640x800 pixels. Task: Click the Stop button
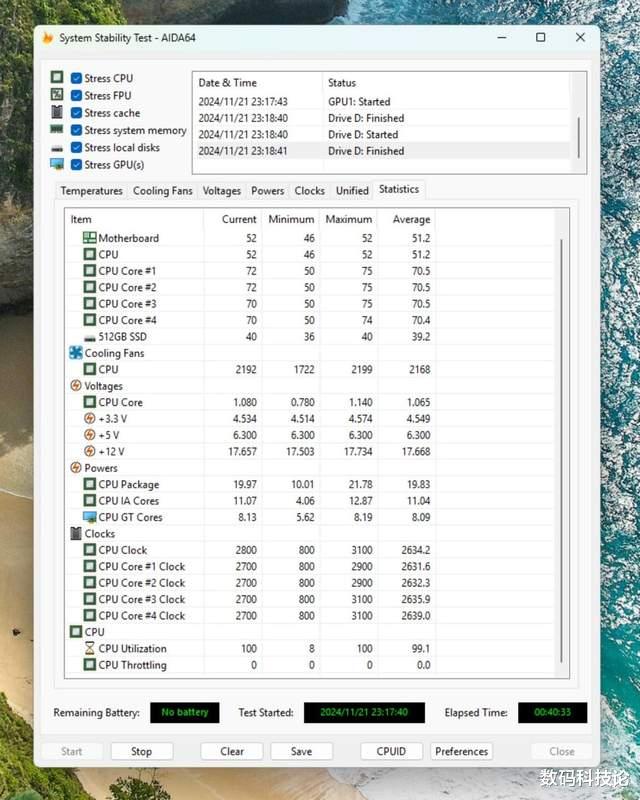[141, 752]
